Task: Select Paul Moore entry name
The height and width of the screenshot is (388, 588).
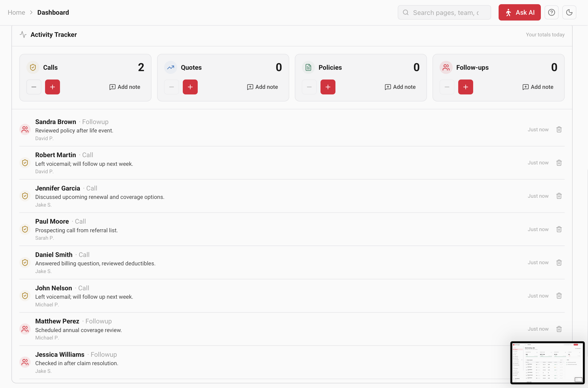Action: coord(52,222)
